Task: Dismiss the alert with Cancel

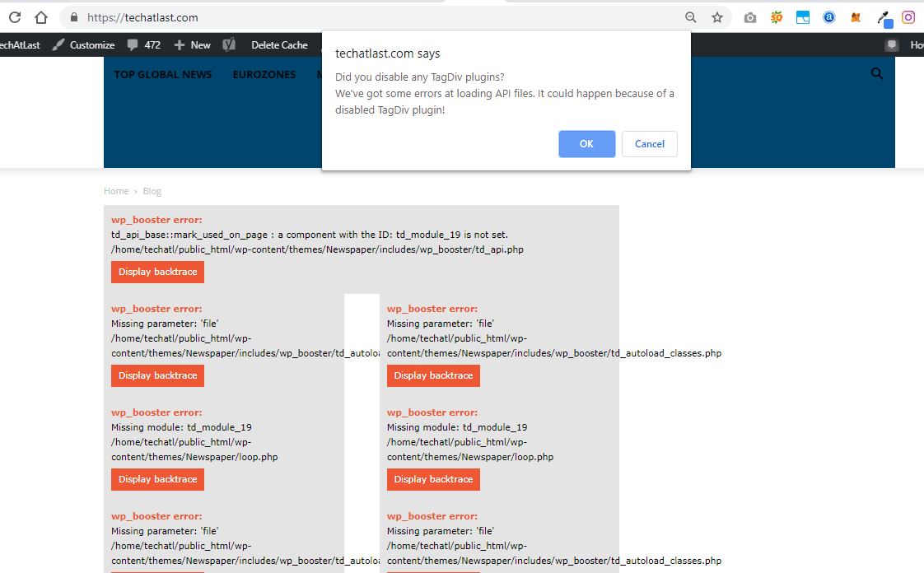Action: pyautogui.click(x=650, y=144)
